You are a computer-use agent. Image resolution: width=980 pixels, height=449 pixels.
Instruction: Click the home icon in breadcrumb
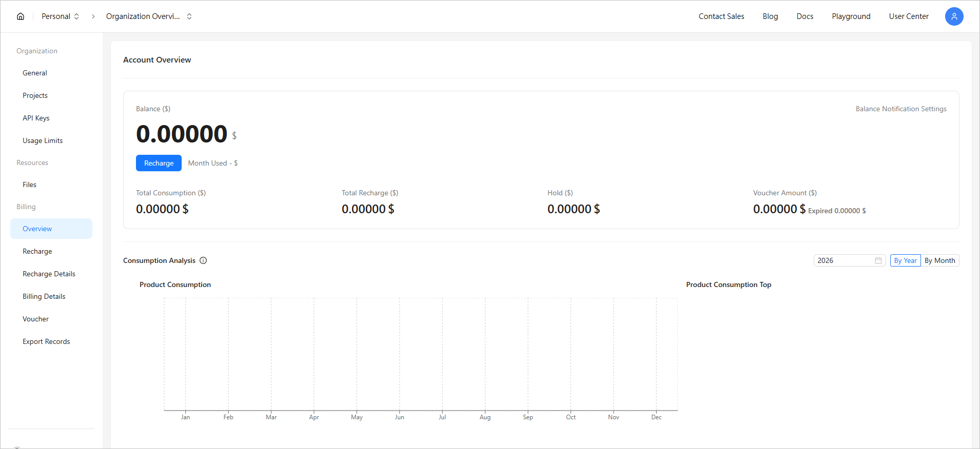(21, 16)
